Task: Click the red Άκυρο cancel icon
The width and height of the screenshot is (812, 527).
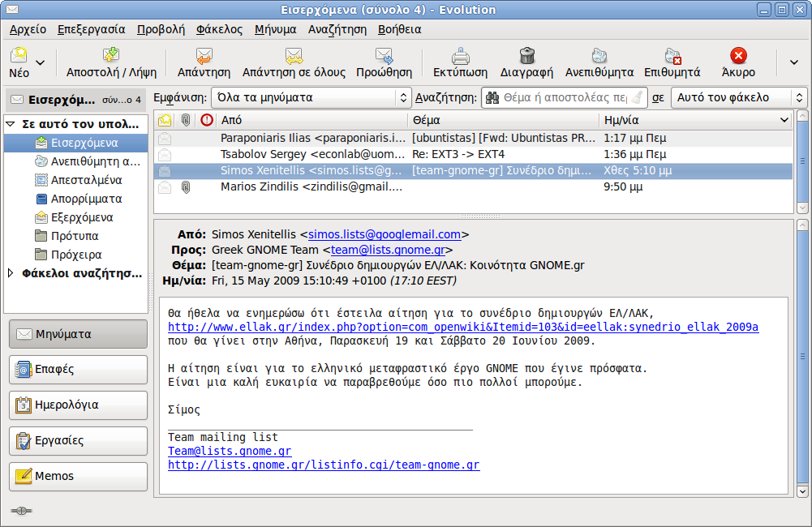Action: click(x=738, y=55)
